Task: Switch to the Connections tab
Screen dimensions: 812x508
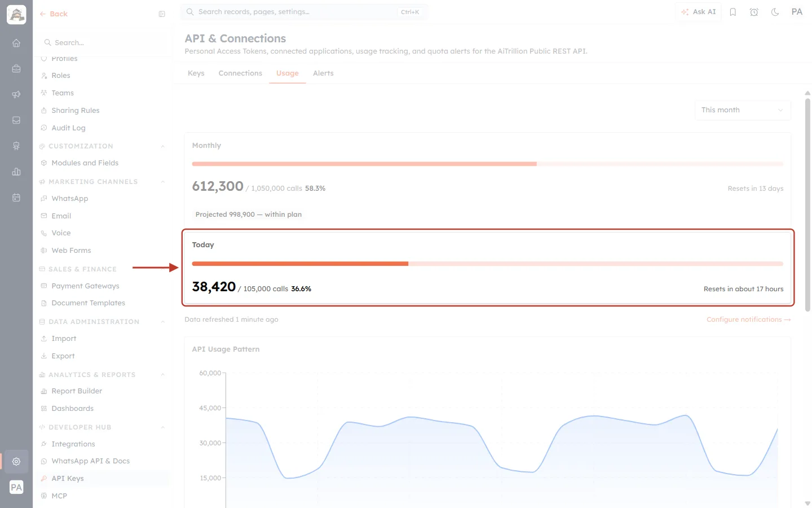Action: (x=240, y=73)
